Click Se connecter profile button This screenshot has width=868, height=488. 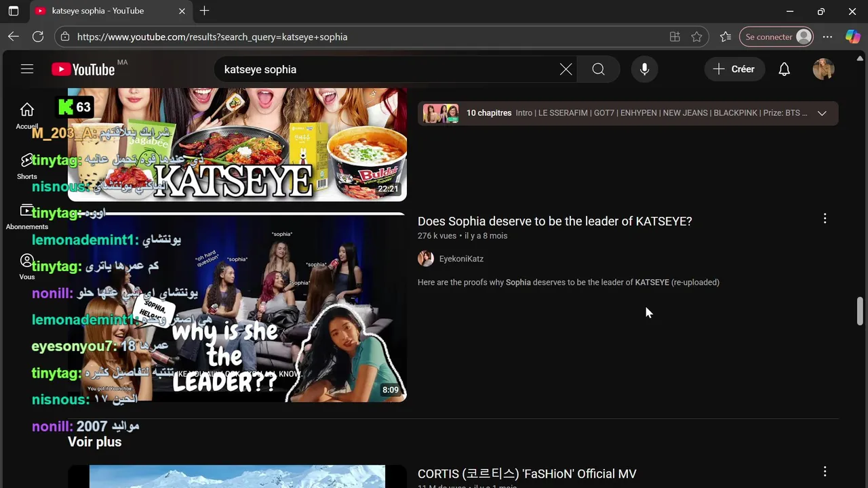pos(777,37)
